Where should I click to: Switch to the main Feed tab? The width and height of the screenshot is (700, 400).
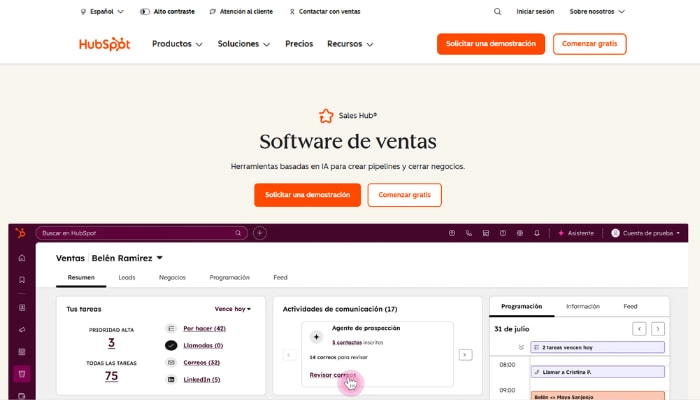[280, 277]
